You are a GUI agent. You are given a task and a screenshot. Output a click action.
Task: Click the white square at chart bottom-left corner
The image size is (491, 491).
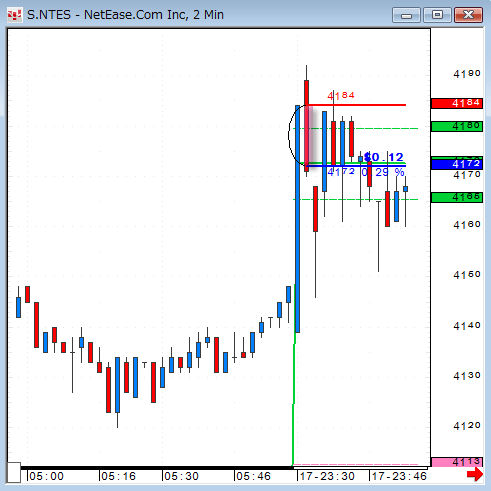[x=14, y=472]
